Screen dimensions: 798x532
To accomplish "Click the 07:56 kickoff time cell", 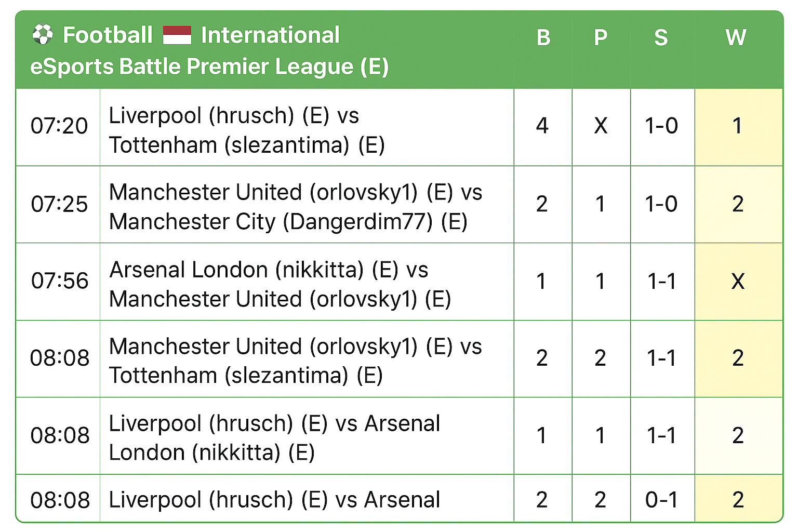I will tap(60, 281).
